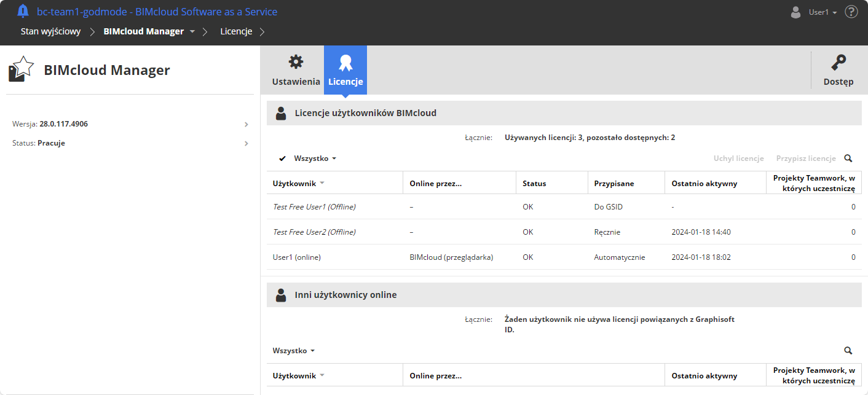Expand the Status Pracuje chevron
The height and width of the screenshot is (395, 868).
[247, 143]
